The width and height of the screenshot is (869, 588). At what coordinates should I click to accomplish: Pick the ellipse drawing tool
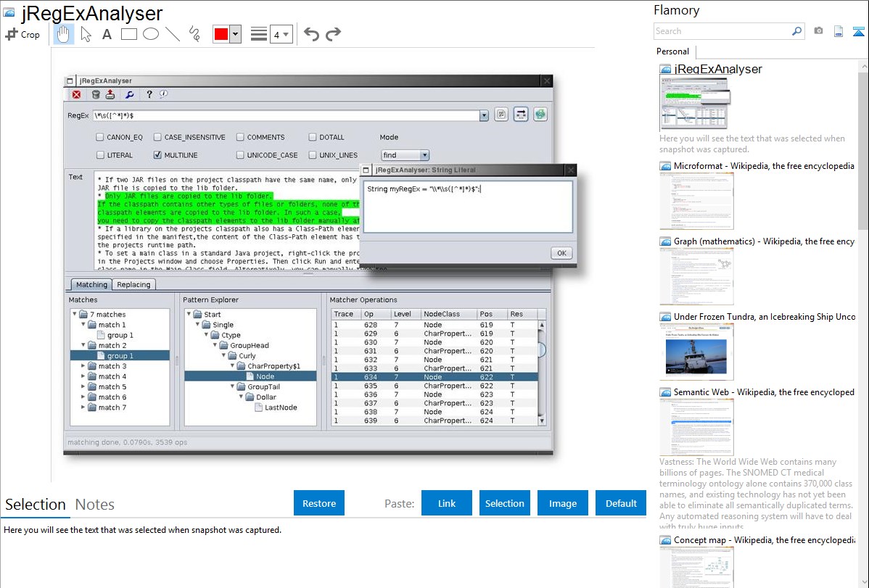pos(151,34)
